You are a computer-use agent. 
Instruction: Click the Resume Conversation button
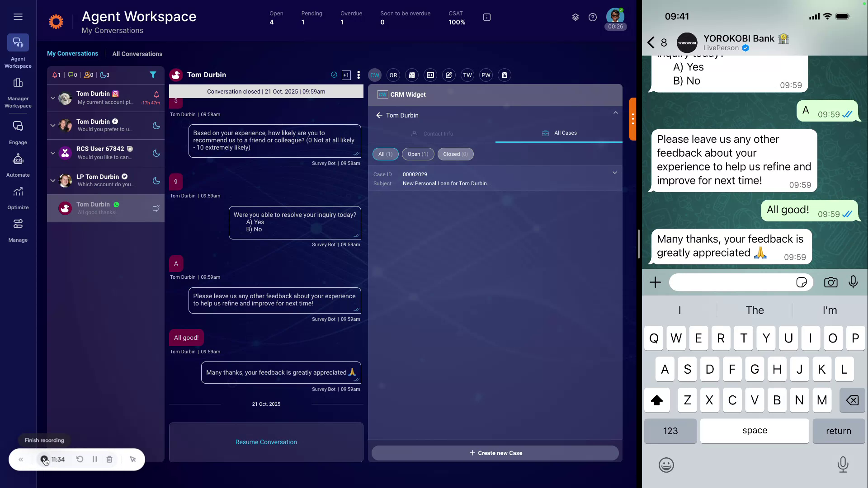pos(266,442)
